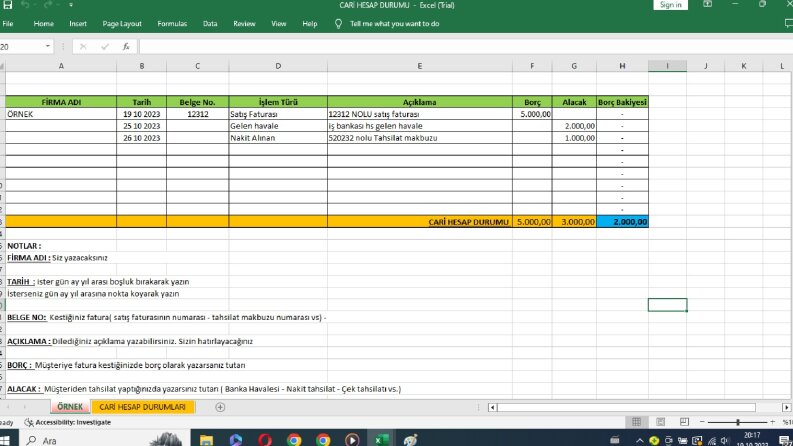
Task: Open the Review ribbon tab
Action: tap(244, 24)
